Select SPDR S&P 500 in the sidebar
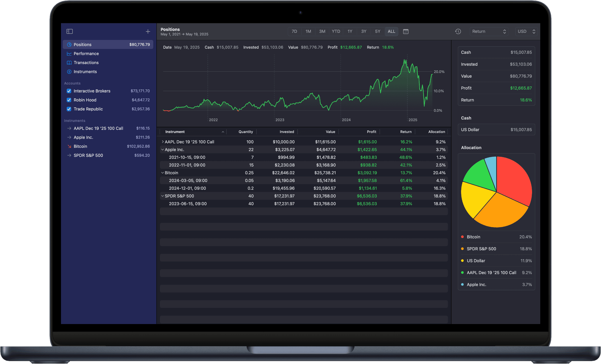This screenshot has width=601, height=364. (88, 155)
